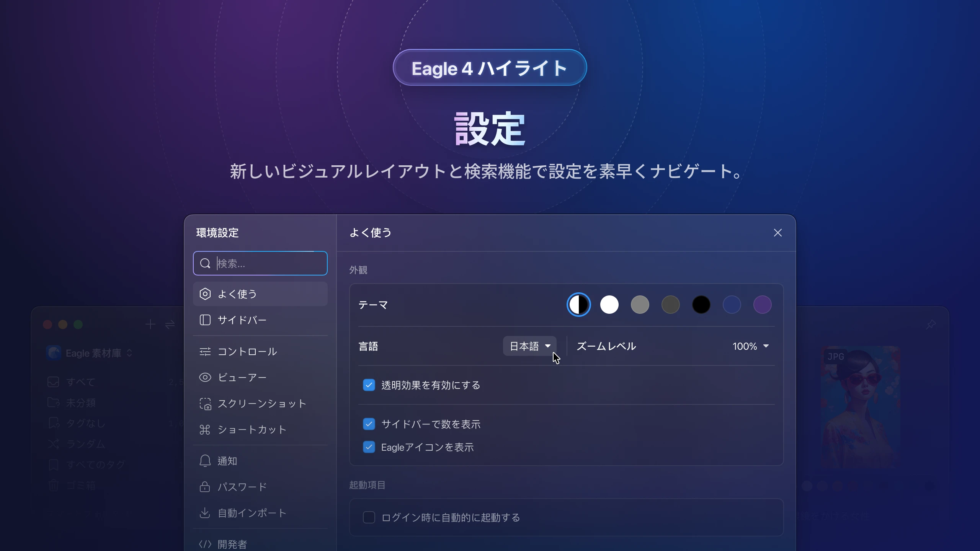
Task: Open コントロール settings via sliders icon
Action: point(205,352)
